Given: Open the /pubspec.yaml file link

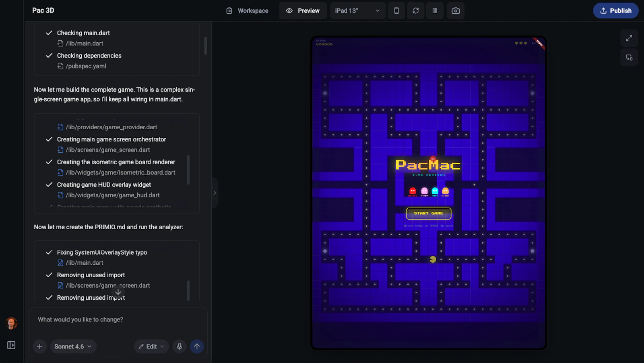Looking at the screenshot, I should pyautogui.click(x=86, y=66).
